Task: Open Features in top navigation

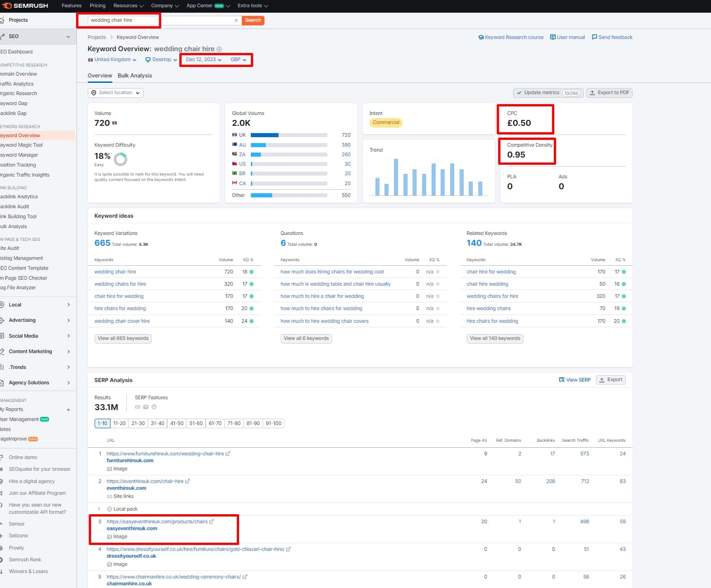Action: [x=72, y=6]
